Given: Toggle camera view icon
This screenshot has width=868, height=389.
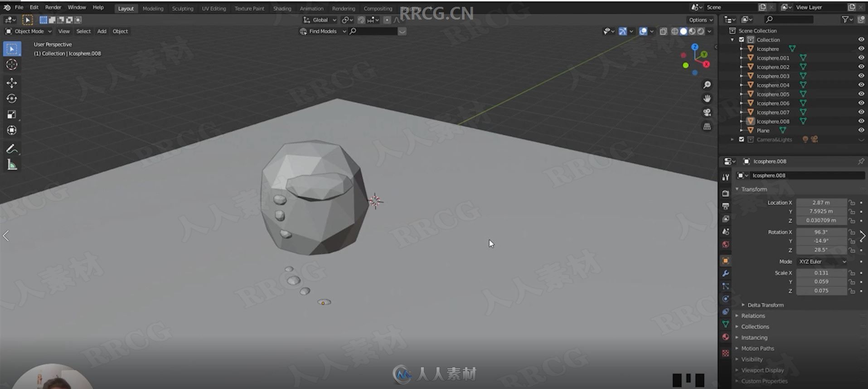Looking at the screenshot, I should pos(707,112).
